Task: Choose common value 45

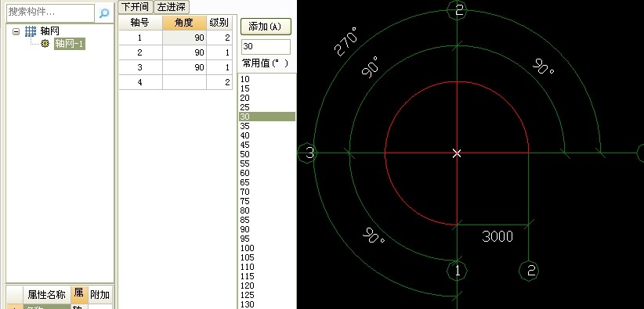Action: tap(267, 145)
